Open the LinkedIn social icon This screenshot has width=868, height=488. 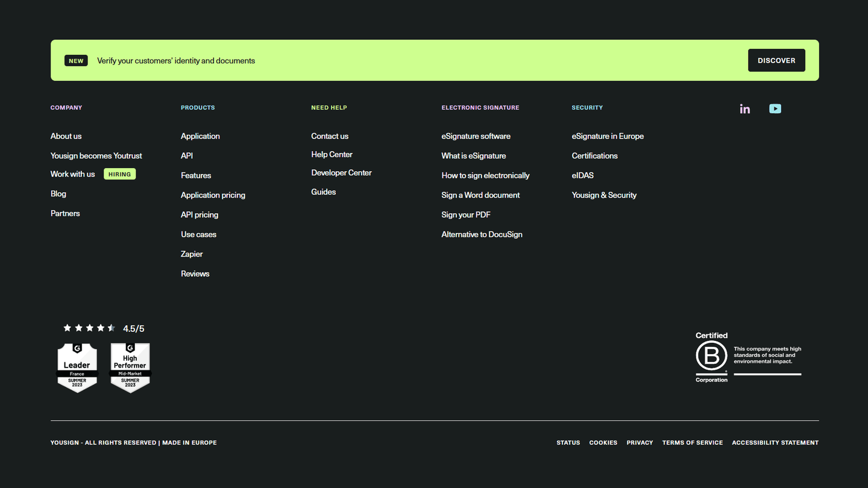click(745, 108)
